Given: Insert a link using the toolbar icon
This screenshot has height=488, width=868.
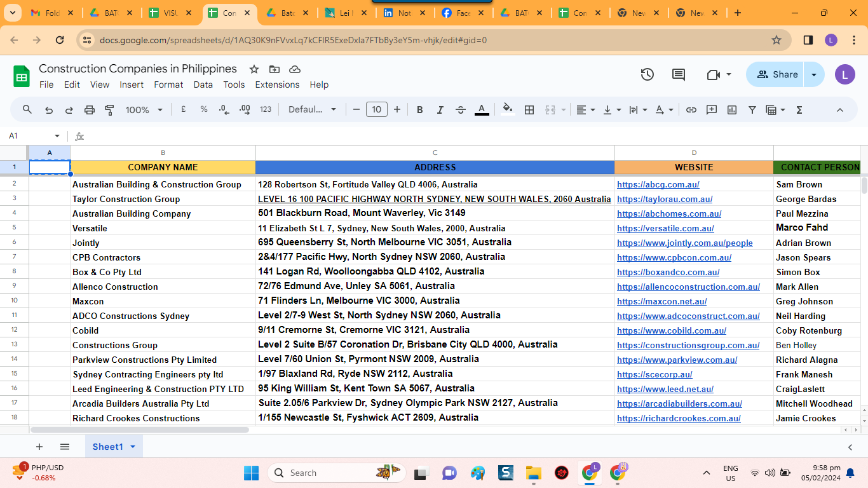Looking at the screenshot, I should click(691, 110).
